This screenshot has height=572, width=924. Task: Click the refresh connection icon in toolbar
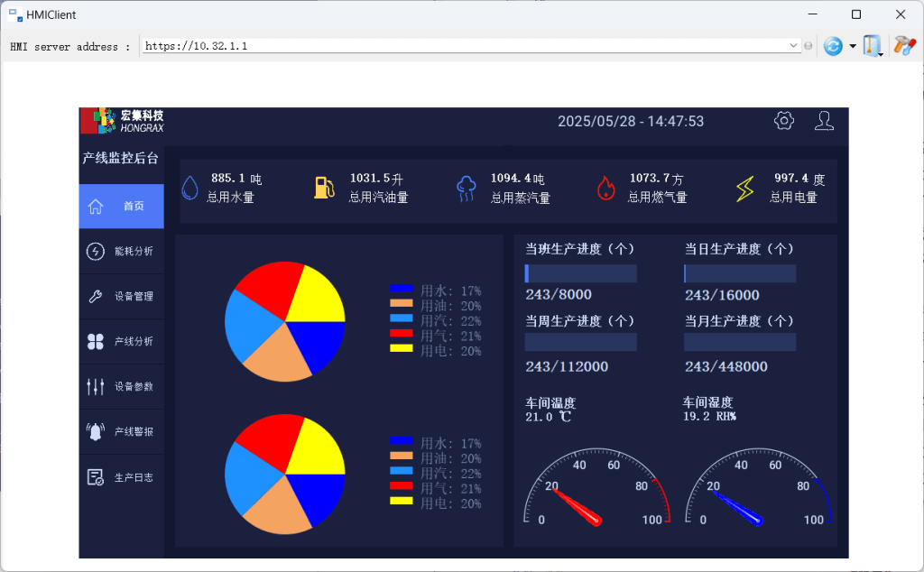(833, 46)
